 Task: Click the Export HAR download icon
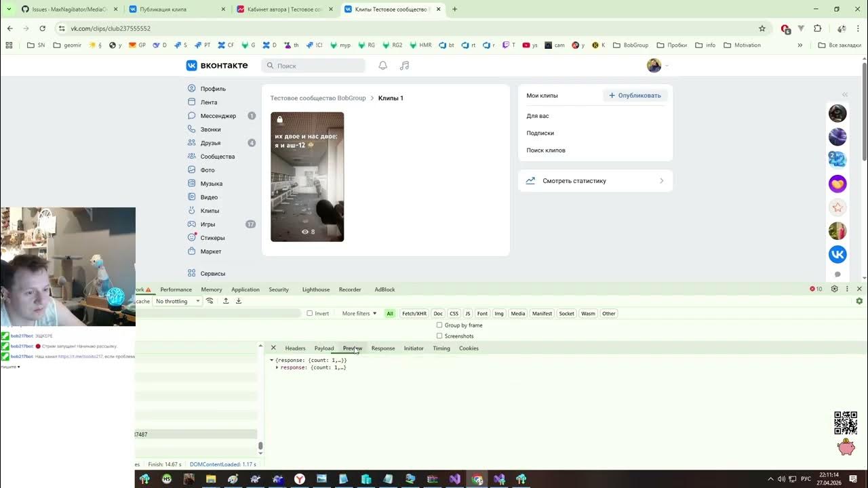tap(239, 301)
